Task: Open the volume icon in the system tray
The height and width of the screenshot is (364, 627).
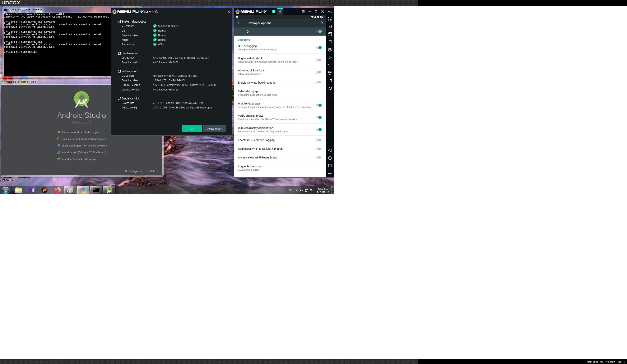Action: coord(301,190)
